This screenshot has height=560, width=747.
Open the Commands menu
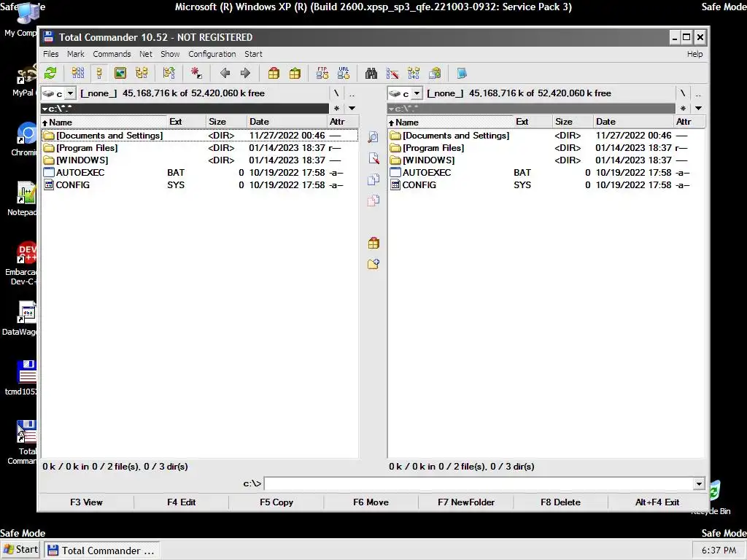(112, 54)
